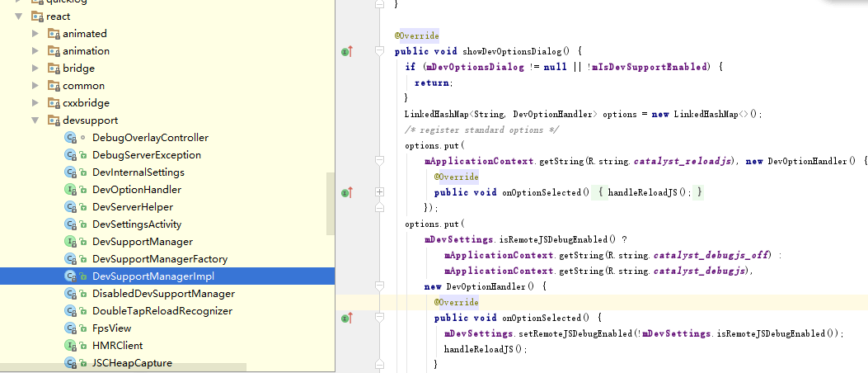Fold the second new DevOptionHandler block
This screenshot has height=373, width=868.
coord(379,286)
